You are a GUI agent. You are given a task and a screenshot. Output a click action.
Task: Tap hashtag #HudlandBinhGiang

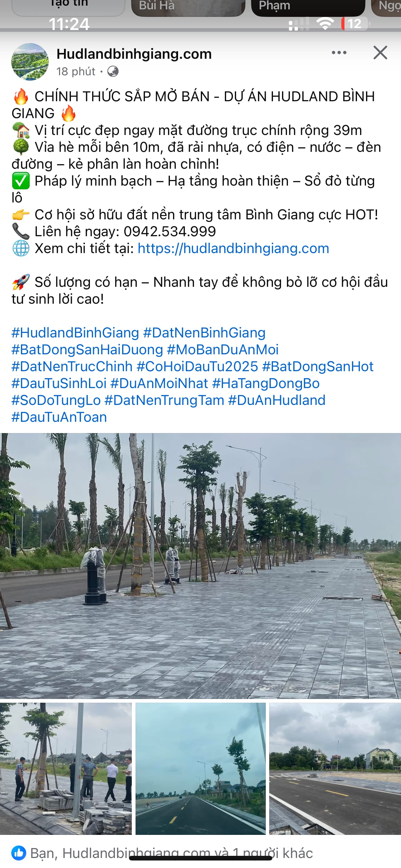tap(75, 332)
